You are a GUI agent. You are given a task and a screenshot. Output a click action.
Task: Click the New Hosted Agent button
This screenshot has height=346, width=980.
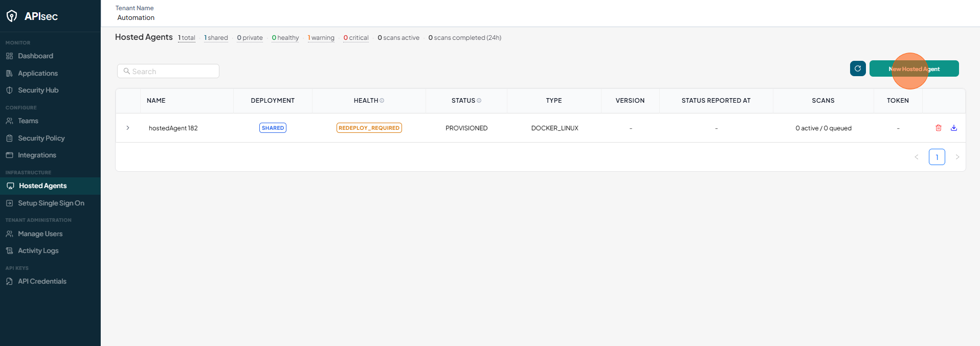pyautogui.click(x=914, y=68)
